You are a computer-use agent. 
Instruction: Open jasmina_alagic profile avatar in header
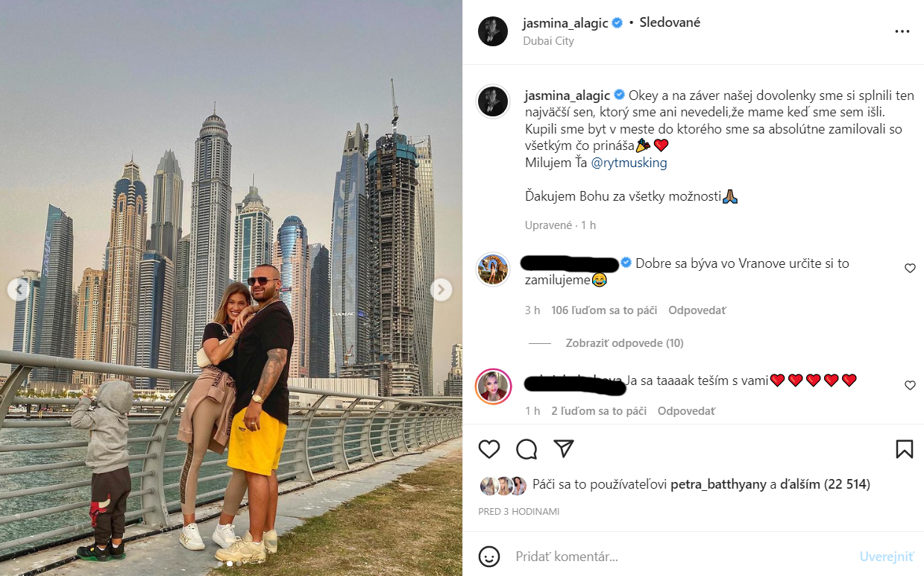pyautogui.click(x=493, y=31)
